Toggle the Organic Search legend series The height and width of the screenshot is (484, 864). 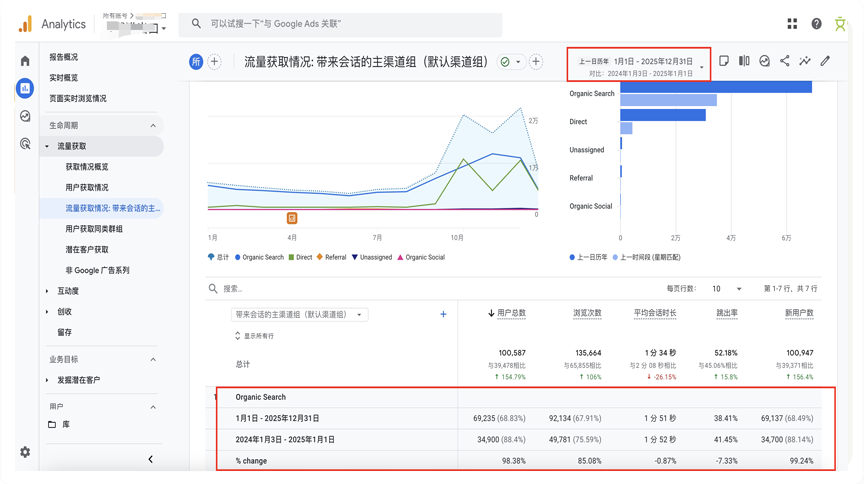(259, 257)
